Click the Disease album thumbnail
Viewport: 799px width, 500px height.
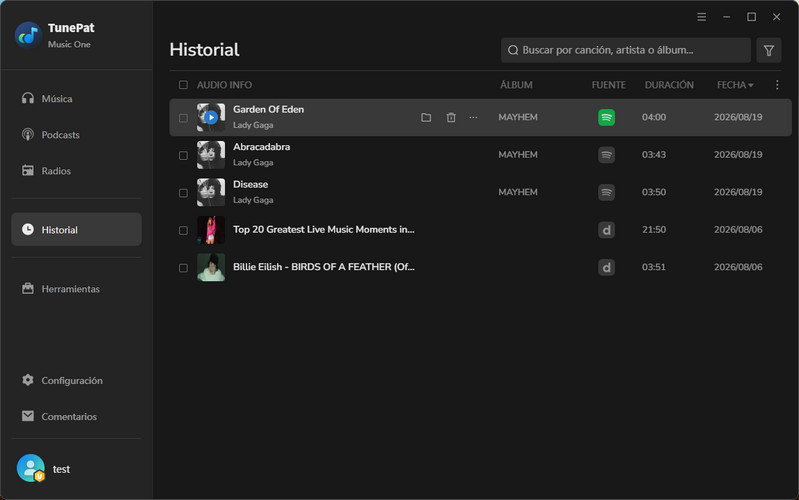tap(211, 192)
